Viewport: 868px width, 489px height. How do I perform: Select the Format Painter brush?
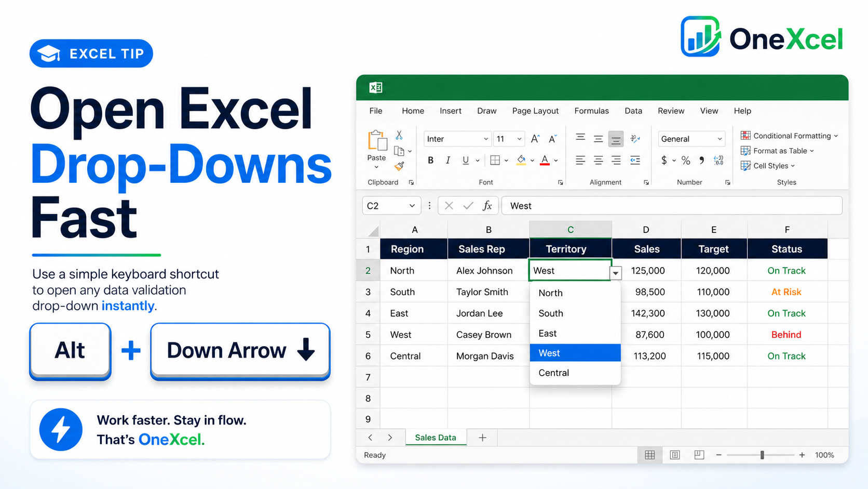click(x=399, y=166)
